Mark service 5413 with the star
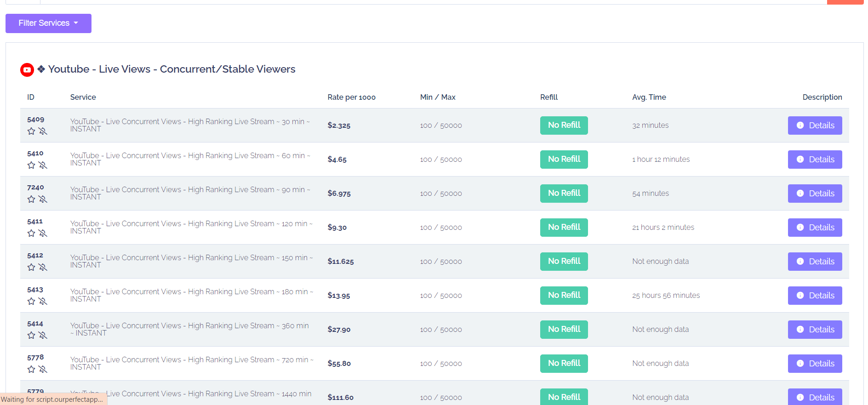This screenshot has height=405, width=868. pos(31,302)
